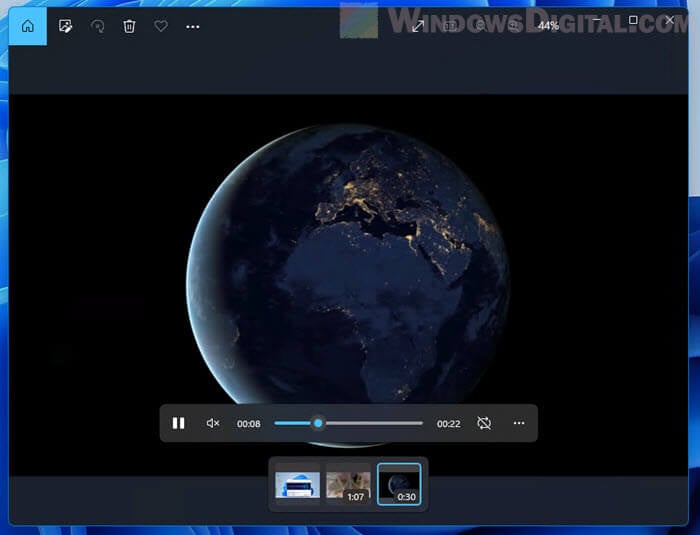Open the edit image tool

65,26
